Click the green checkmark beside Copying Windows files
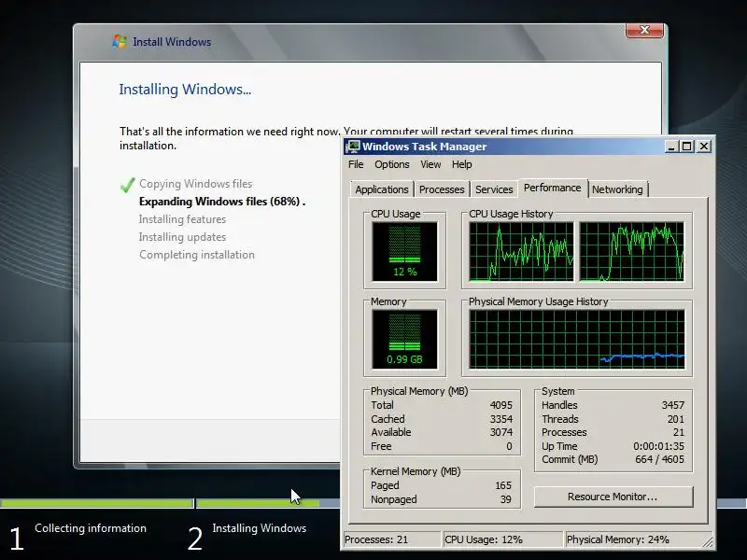The height and width of the screenshot is (560, 747). click(x=127, y=185)
